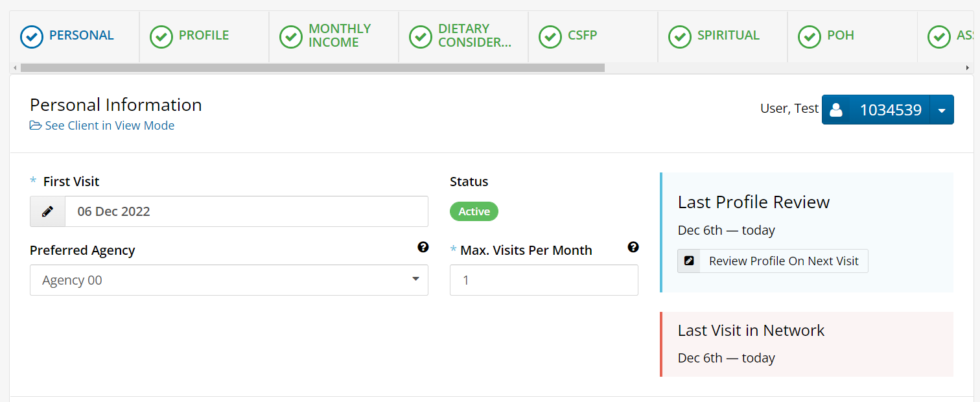Screen dimensions: 980x402
Task: Click the horizontal tab scrollbar thumb
Action: (x=312, y=67)
